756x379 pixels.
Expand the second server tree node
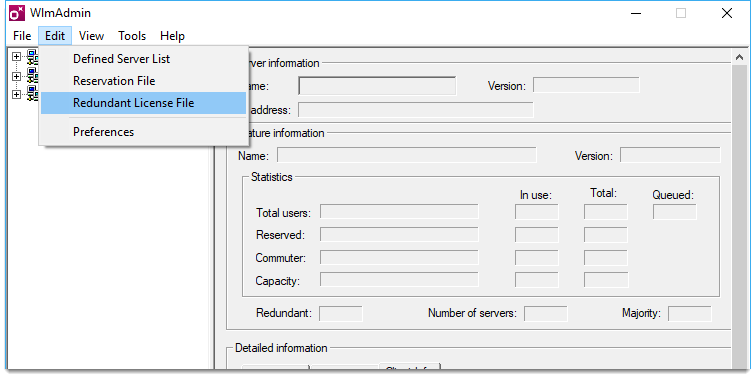pos(16,76)
